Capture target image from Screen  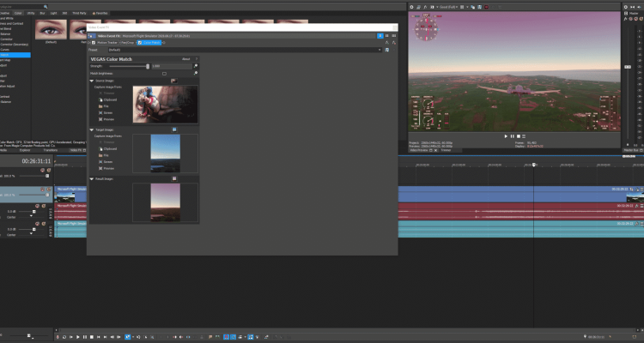[106, 162]
